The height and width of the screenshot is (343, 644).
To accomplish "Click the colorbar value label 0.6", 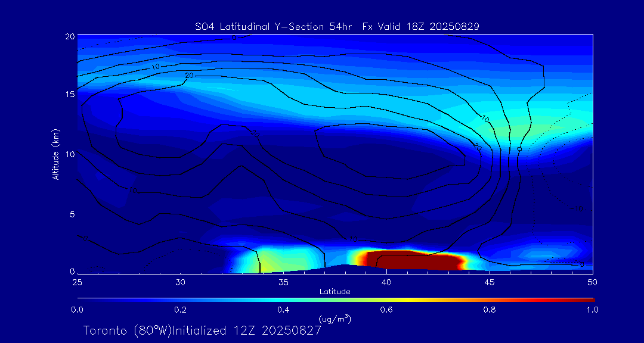I will pyautogui.click(x=386, y=310).
